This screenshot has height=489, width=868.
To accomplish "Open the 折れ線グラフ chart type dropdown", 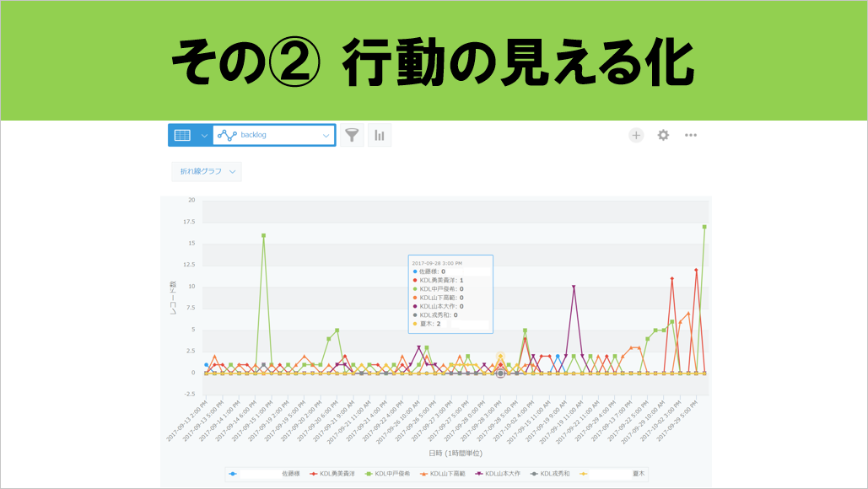I will [207, 171].
